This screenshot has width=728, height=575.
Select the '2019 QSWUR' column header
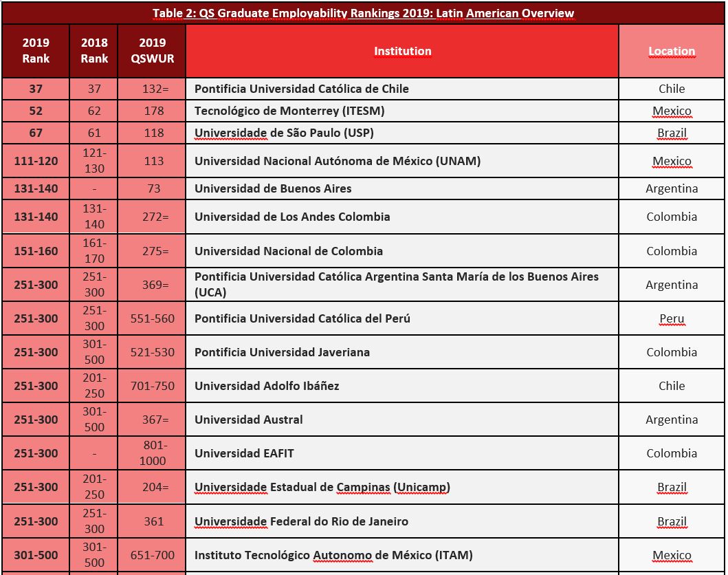pyautogui.click(x=152, y=51)
